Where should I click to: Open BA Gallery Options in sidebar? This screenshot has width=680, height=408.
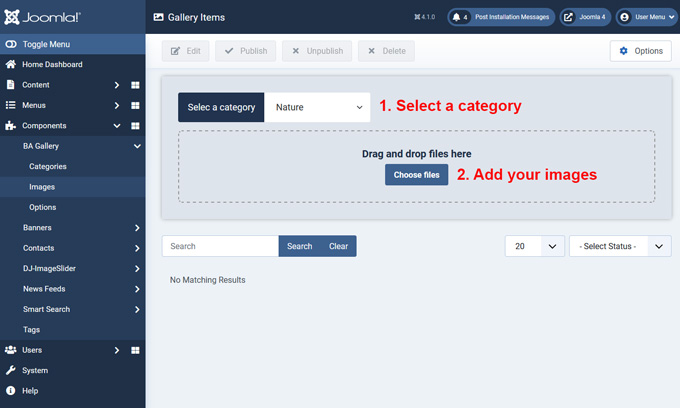(42, 207)
